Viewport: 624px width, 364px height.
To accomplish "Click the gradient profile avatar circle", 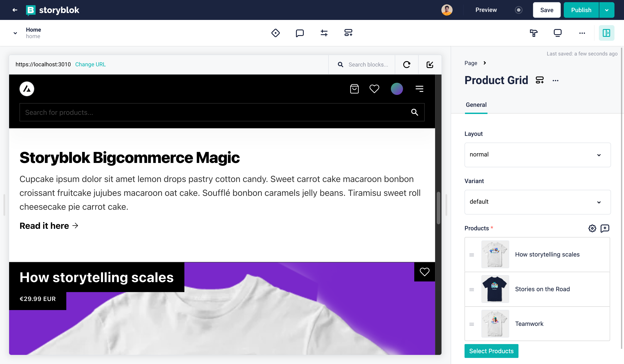I will click(397, 89).
